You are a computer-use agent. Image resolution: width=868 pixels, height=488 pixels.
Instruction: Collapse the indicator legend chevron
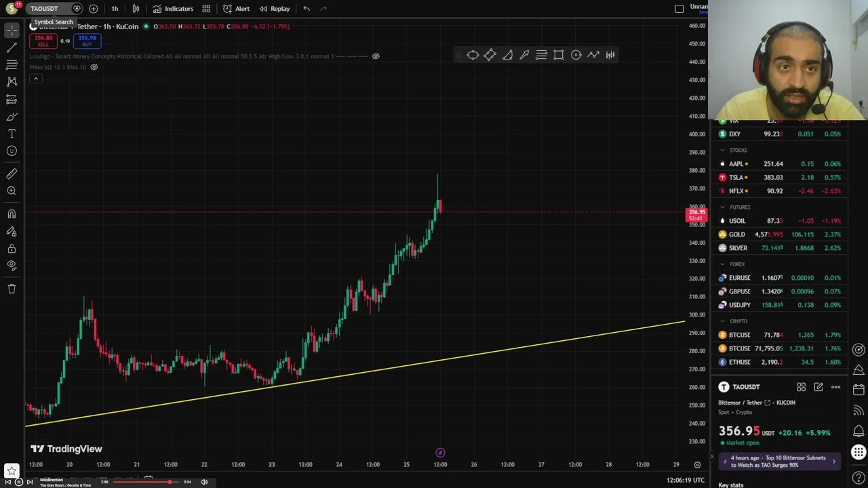pos(35,79)
